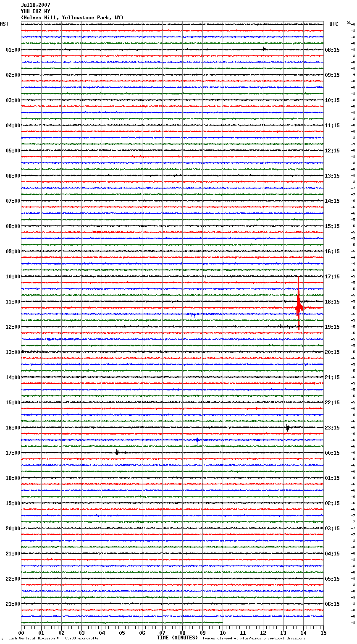Select the 16:00 MST time label
Viewport: 357px width, 644px height.
click(x=13, y=428)
